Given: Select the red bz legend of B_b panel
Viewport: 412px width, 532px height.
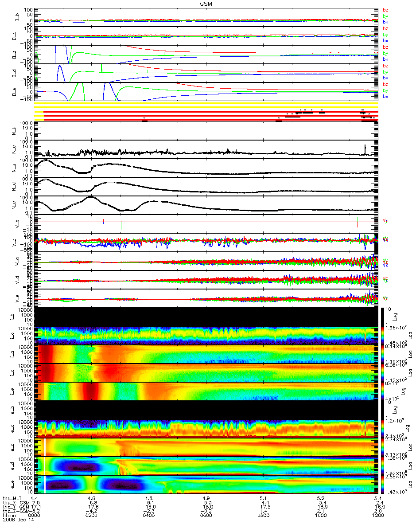Looking at the screenshot, I should click(x=385, y=10).
